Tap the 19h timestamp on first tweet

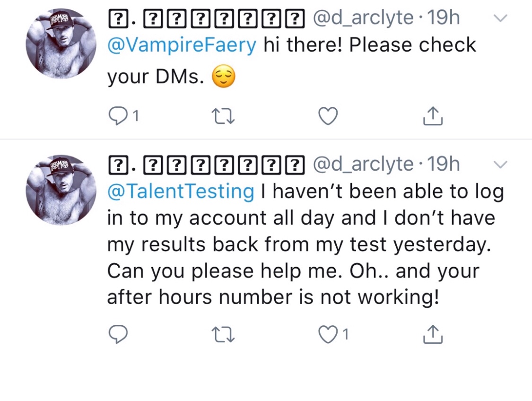tap(443, 19)
